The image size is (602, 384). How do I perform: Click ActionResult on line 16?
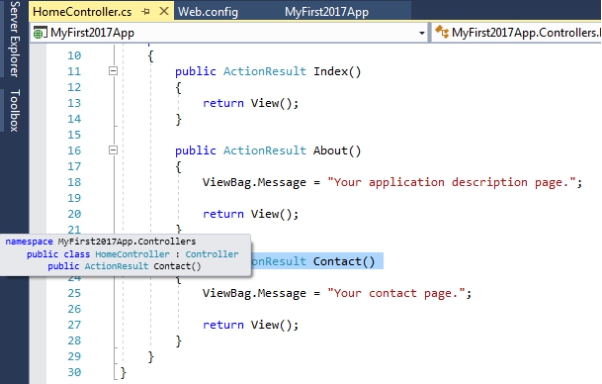pyautogui.click(x=265, y=151)
